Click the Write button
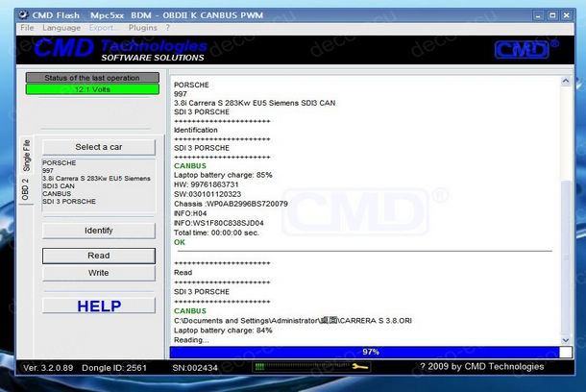Viewport: 586px width, 392px height. pos(99,273)
